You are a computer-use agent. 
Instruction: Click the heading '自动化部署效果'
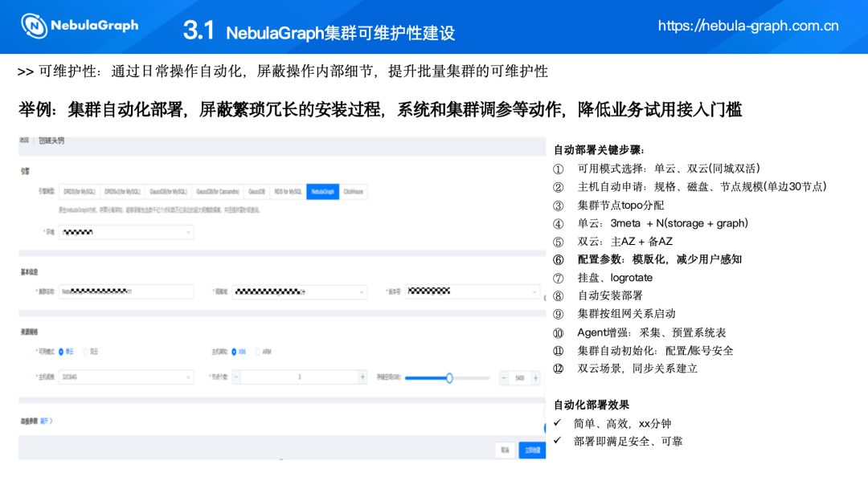592,405
